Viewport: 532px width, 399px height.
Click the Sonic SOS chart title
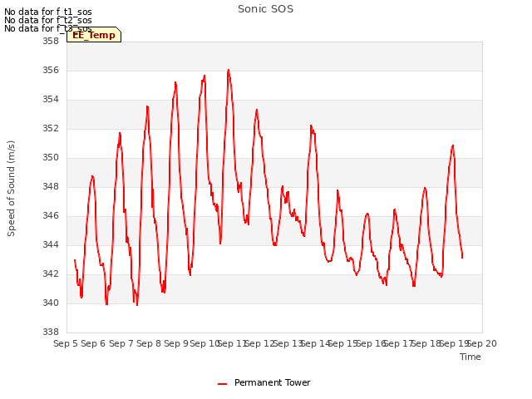pyautogui.click(x=265, y=9)
